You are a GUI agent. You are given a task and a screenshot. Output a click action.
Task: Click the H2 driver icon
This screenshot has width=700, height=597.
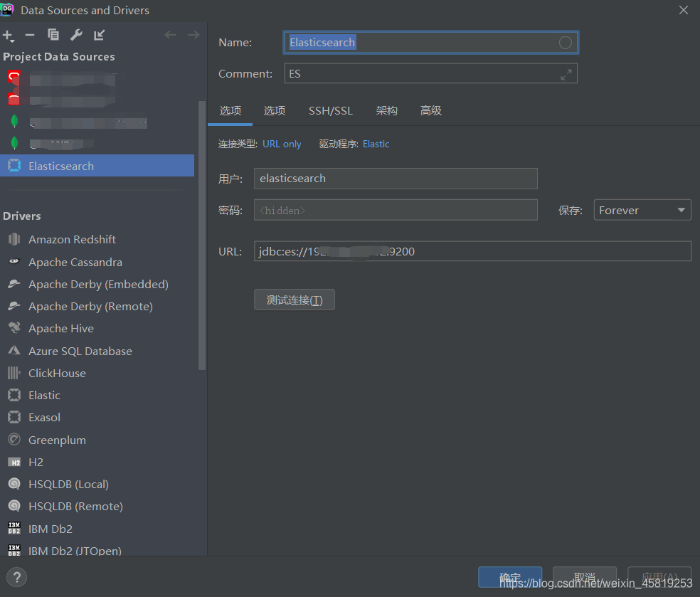tap(14, 462)
